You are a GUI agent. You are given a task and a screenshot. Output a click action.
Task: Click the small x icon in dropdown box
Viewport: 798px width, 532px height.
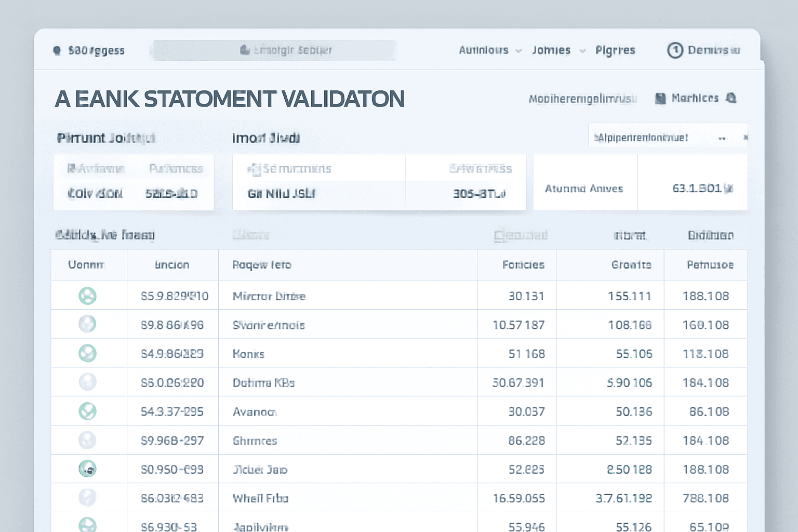coord(745,137)
